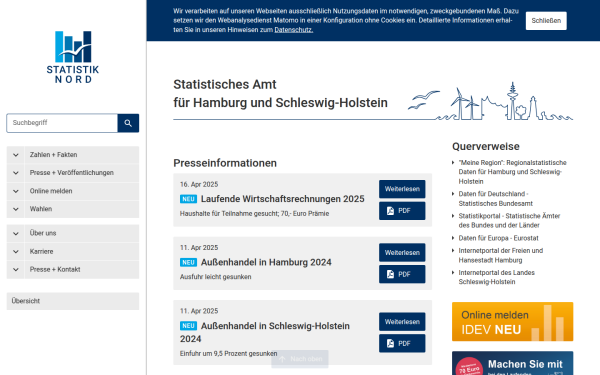Focus the Suchbegriff search field
The width and height of the screenshot is (600, 375).
coord(62,123)
